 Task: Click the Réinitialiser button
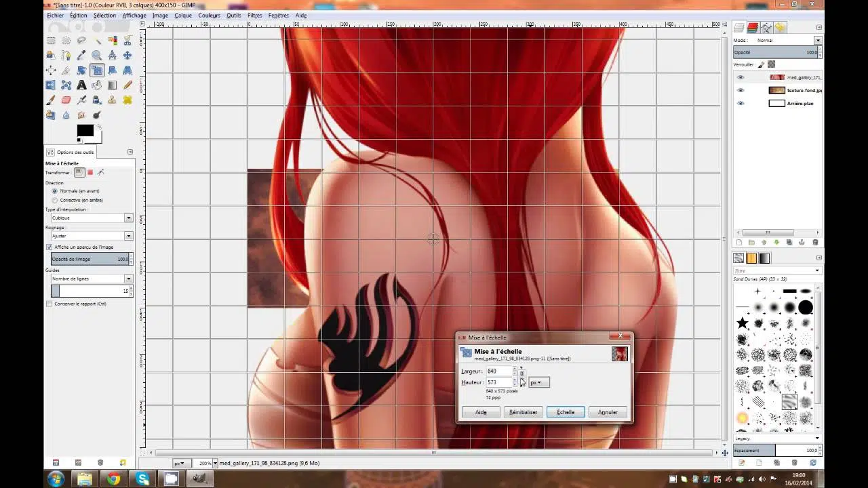[523, 412]
